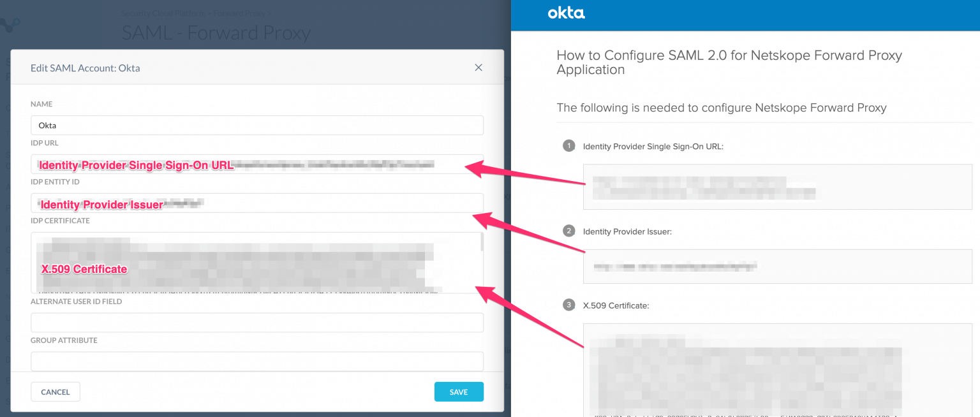Screen dimensions: 980x417
Task: Click the 'Identity Provider Single Sign-On URL:' label in Okta
Action: click(x=653, y=146)
